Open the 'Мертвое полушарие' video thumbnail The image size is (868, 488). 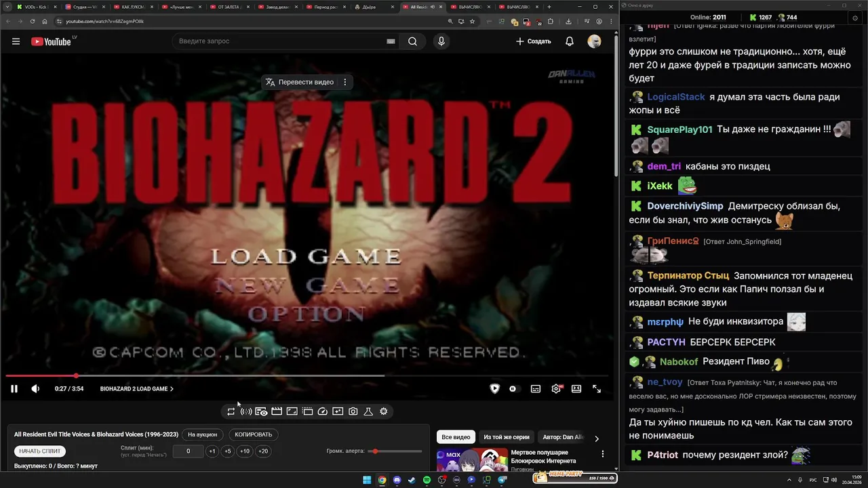pyautogui.click(x=472, y=460)
